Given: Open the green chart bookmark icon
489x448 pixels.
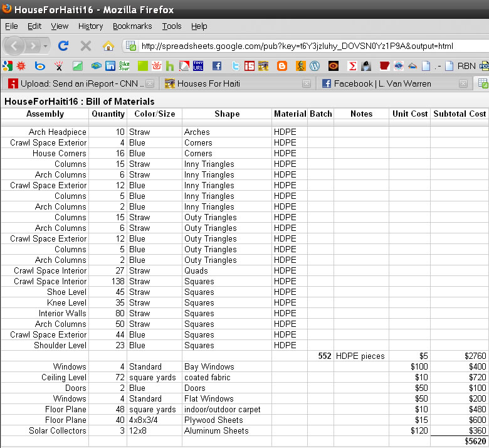Looking at the screenshot, I should [78, 66].
